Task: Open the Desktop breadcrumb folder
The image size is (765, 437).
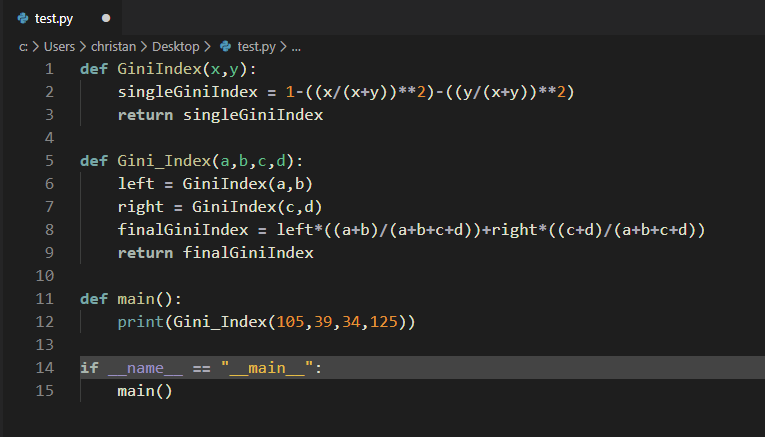Action: click(x=176, y=47)
